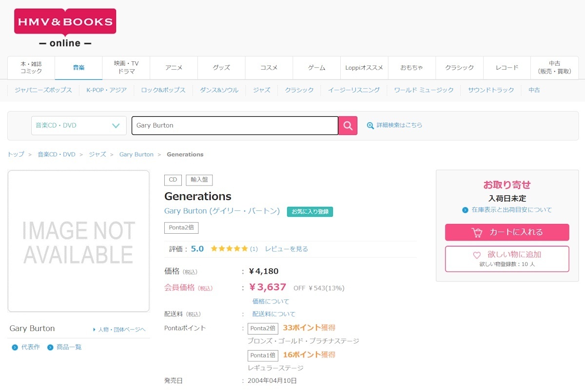
Task: Click the HMV&BOOKS online logo
Action: click(x=65, y=28)
